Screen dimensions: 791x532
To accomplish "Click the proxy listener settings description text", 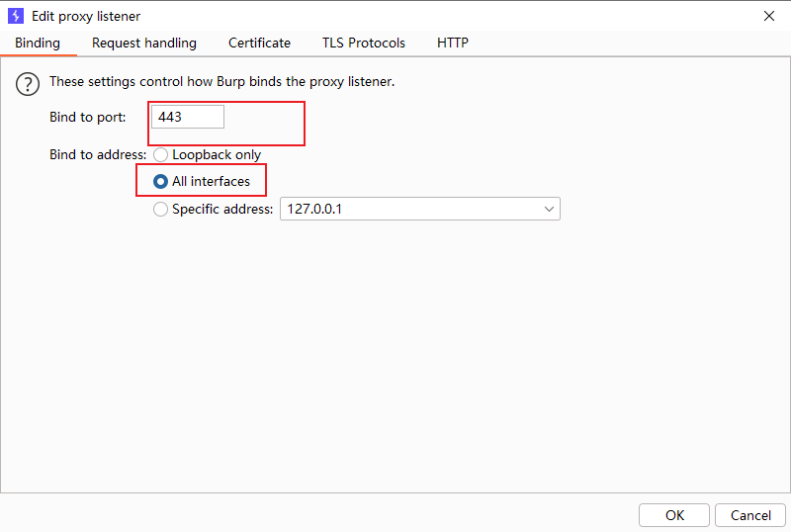I will click(222, 82).
